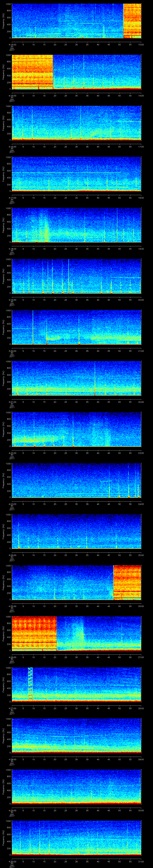The height and width of the screenshot is (868, 153).
Task: Click the 4:23:00 time axis label
Action: point(12,504)
